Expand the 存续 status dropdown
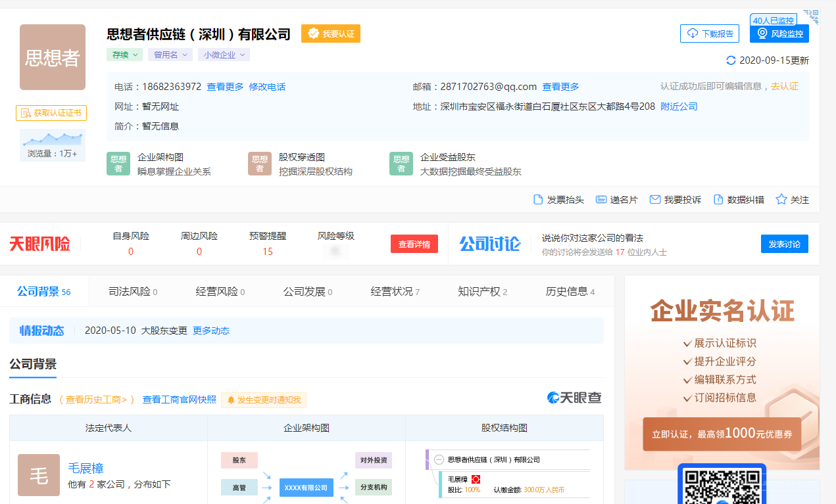Image resolution: width=836 pixels, height=504 pixels. (125, 55)
